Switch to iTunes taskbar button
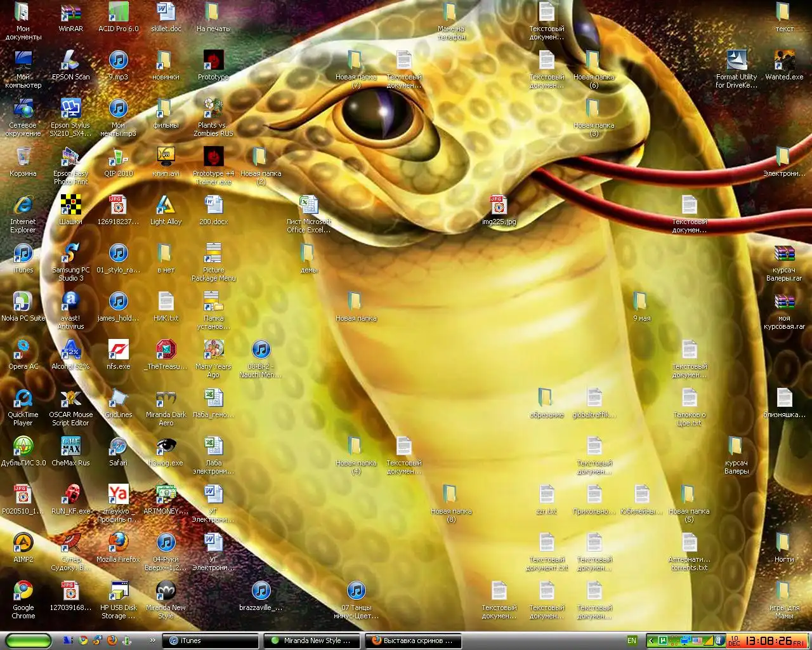 [211, 640]
